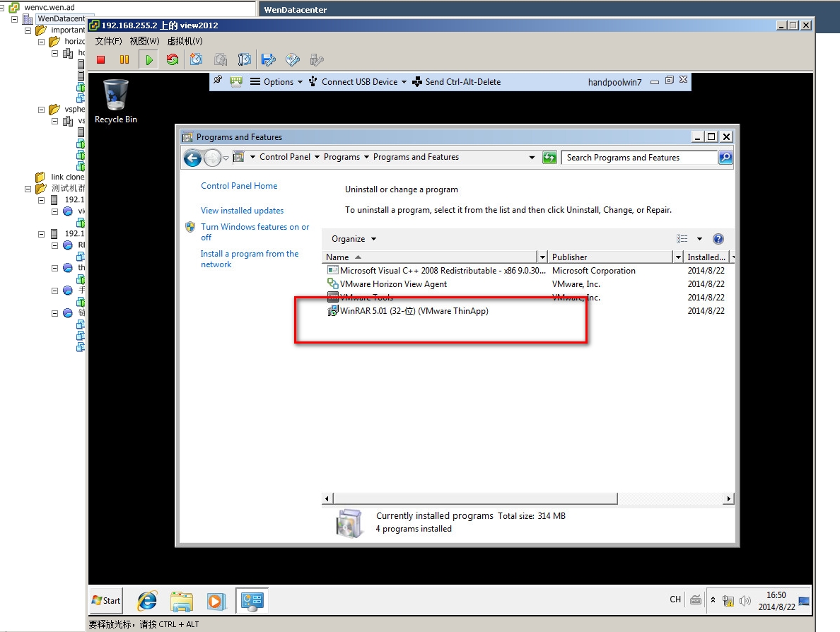Image resolution: width=840 pixels, height=632 pixels.
Task: Click the take snapshot clock icon
Action: coord(196,59)
